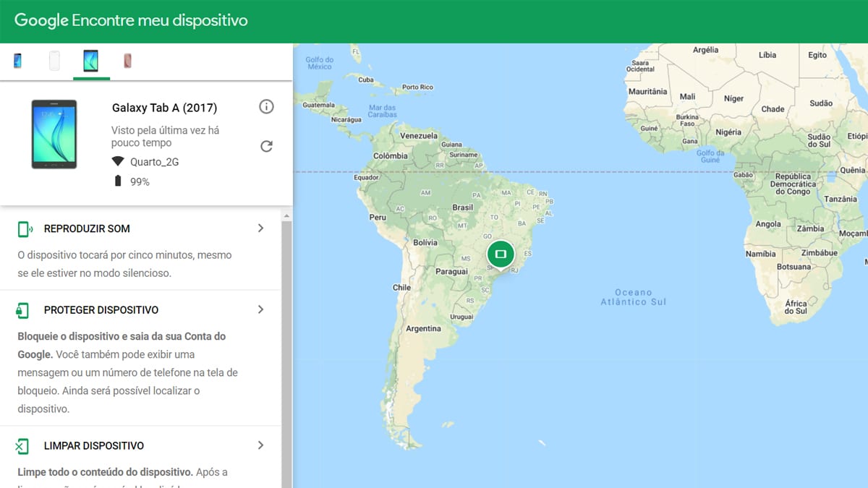Click the Paraguai label on the map
The height and width of the screenshot is (488, 868).
tap(451, 272)
